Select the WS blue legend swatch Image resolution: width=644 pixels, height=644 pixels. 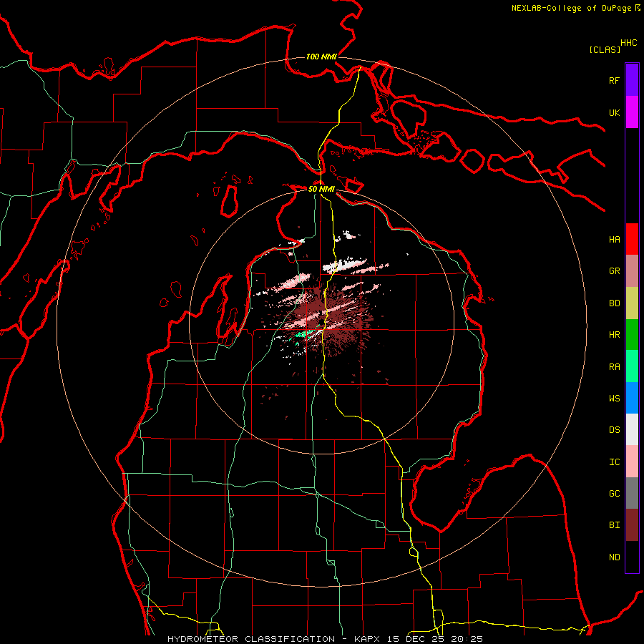[x=632, y=398]
